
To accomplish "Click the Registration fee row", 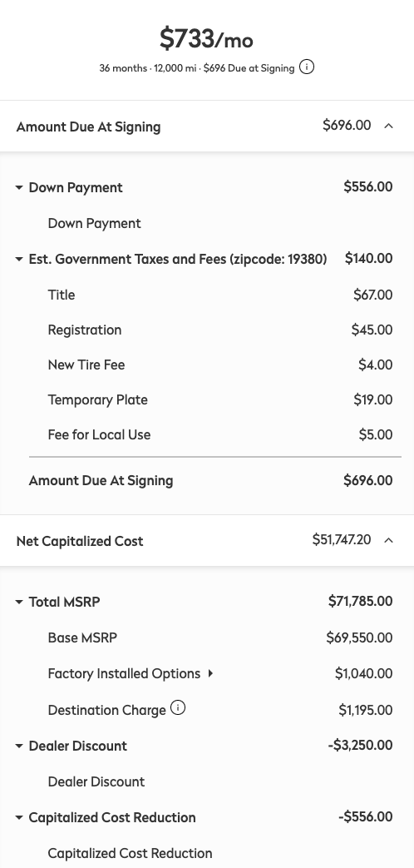I will click(x=220, y=330).
